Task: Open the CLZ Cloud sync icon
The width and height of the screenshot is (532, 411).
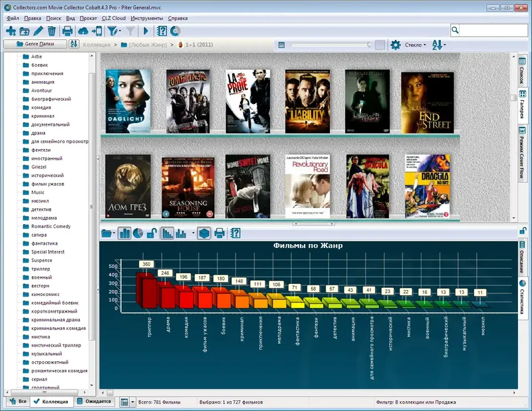Action: [x=82, y=32]
